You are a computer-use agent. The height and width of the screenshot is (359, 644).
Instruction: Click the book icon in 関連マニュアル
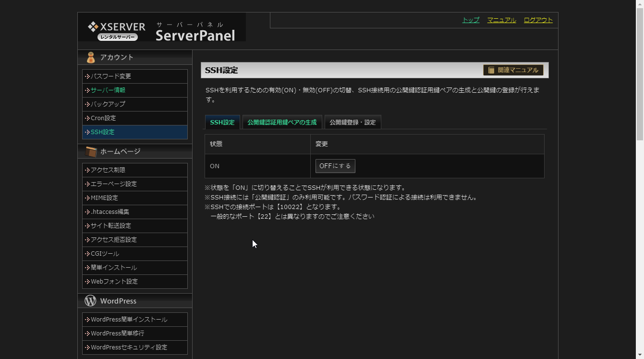tap(491, 70)
